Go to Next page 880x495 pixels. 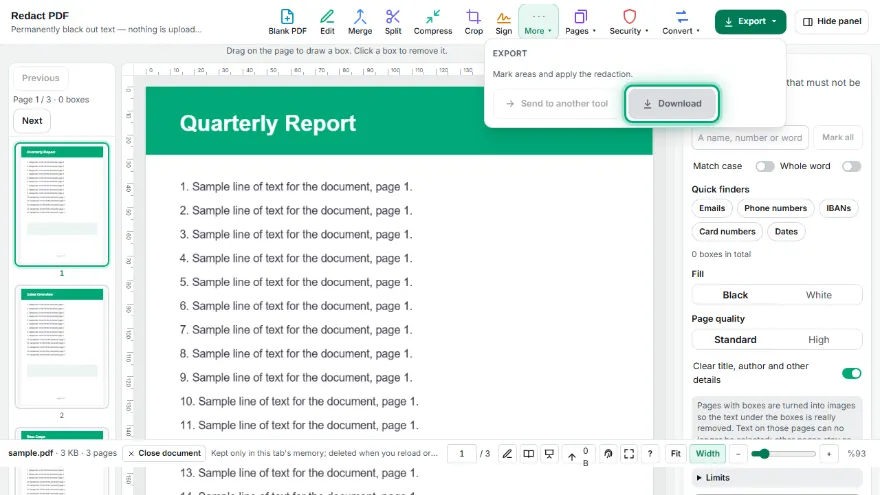coord(32,121)
